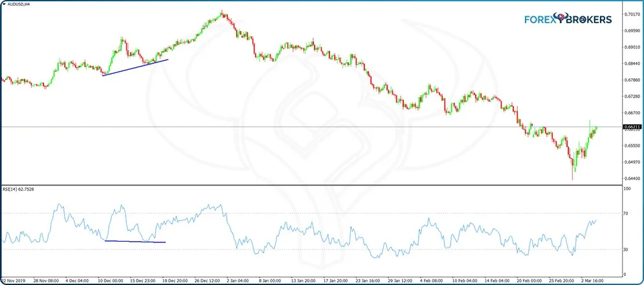This screenshot has width=644, height=285.
Task: Click the 0.67860 price axis label
Action: click(x=631, y=80)
